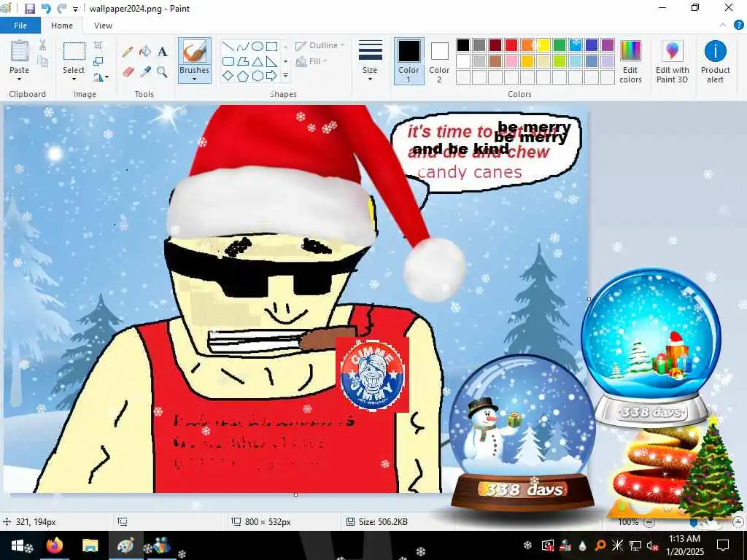This screenshot has height=560, width=747.
Task: Choose the Right triangle shape
Action: (271, 61)
